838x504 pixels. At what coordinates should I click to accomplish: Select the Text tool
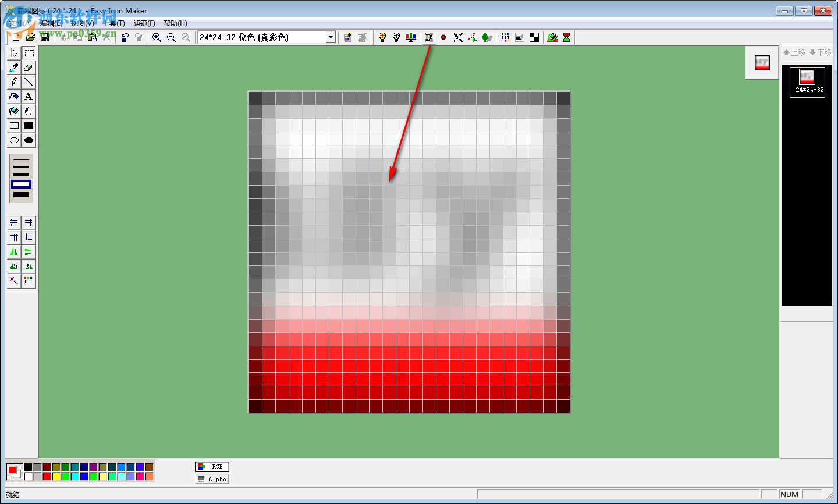pos(29,97)
